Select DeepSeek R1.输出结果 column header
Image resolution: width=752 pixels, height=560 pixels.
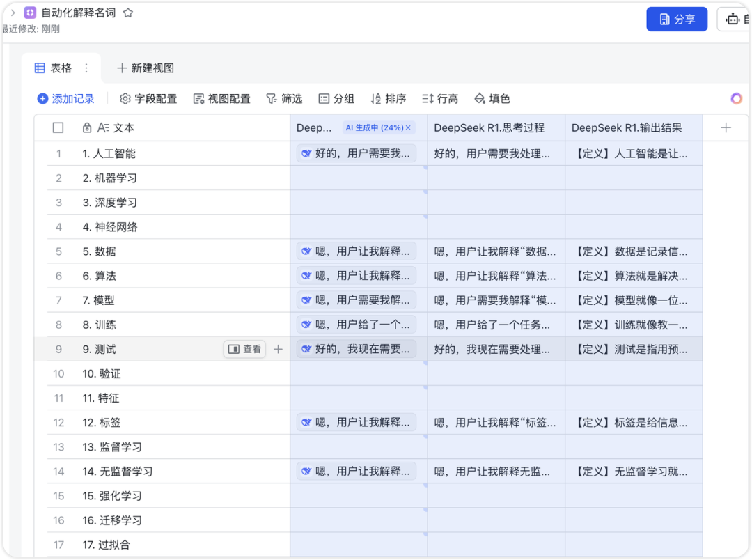click(x=634, y=127)
